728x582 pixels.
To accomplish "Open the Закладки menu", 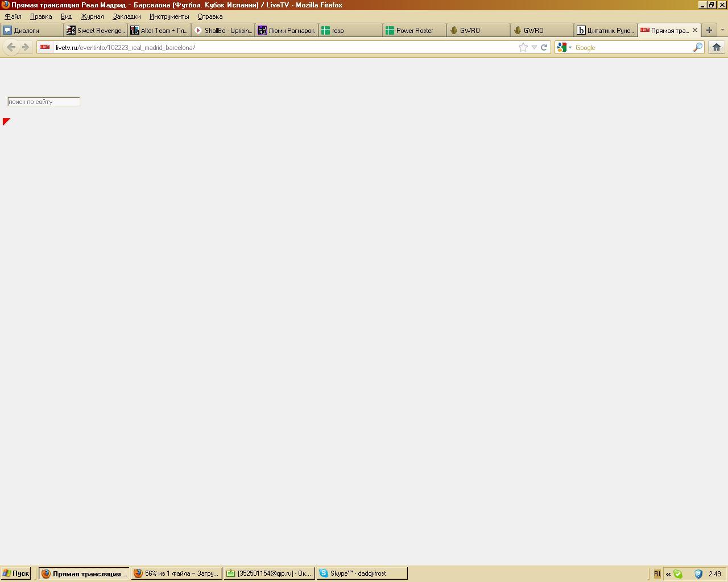I will [x=126, y=16].
